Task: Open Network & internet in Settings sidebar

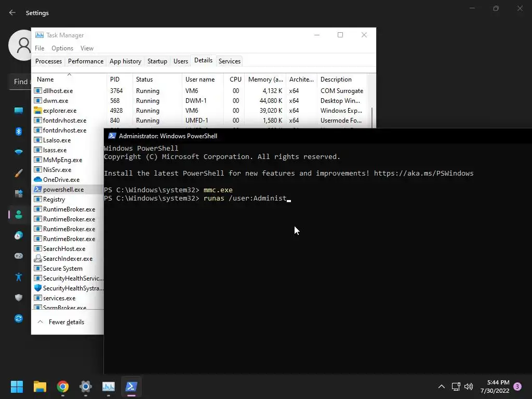Action: click(19, 152)
